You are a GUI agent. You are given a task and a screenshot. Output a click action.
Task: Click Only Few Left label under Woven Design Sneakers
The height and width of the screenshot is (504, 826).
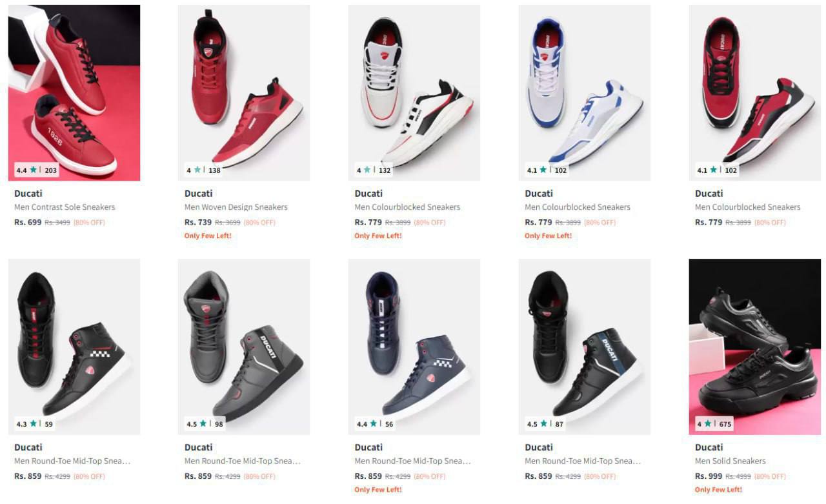[x=208, y=236]
